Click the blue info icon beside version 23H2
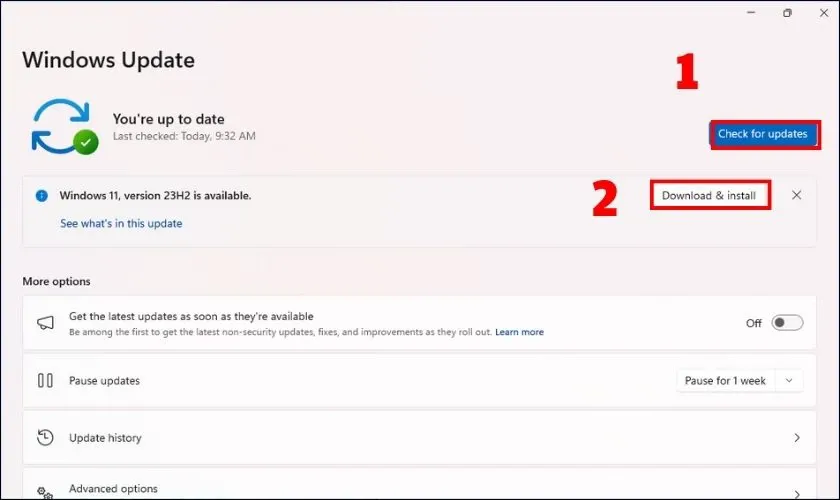 coord(42,196)
